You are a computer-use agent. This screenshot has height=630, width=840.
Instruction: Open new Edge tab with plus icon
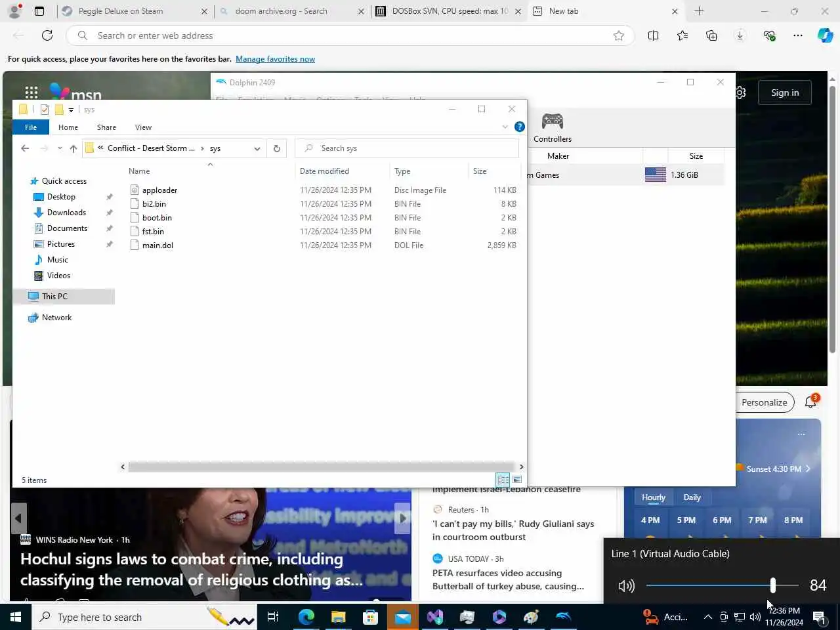[x=699, y=11]
